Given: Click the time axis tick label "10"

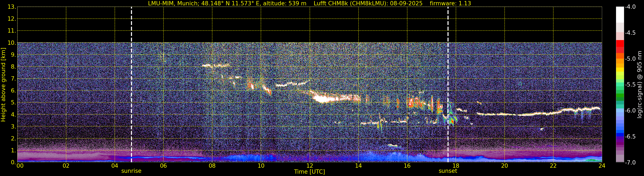Looking at the screenshot, I should point(261,166).
